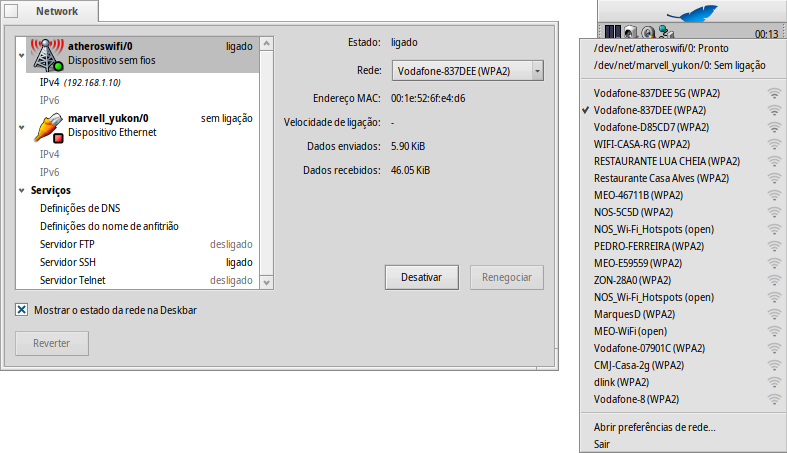Collapse the atheroswifi/0 device tree
The image size is (787, 453).
[22, 55]
